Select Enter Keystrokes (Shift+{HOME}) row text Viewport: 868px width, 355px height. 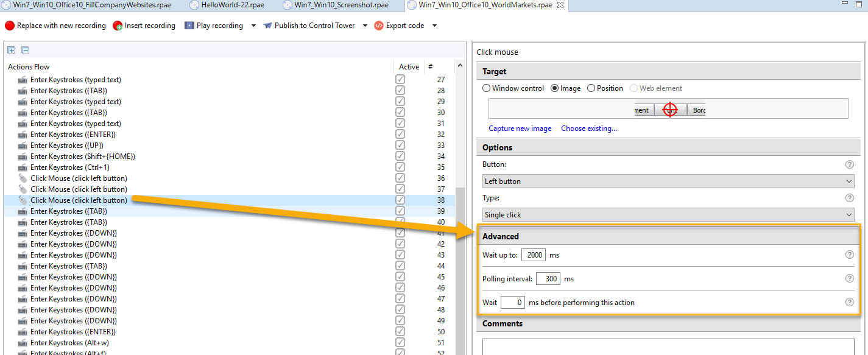tap(83, 156)
